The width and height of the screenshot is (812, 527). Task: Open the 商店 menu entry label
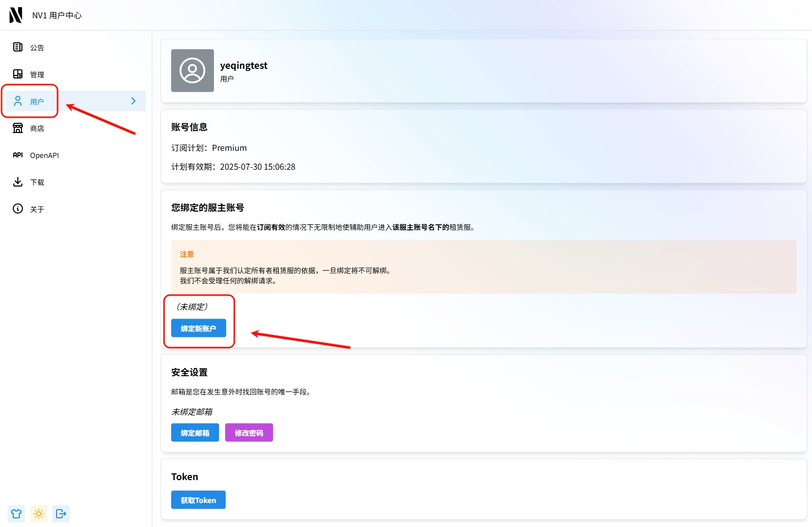(x=37, y=128)
